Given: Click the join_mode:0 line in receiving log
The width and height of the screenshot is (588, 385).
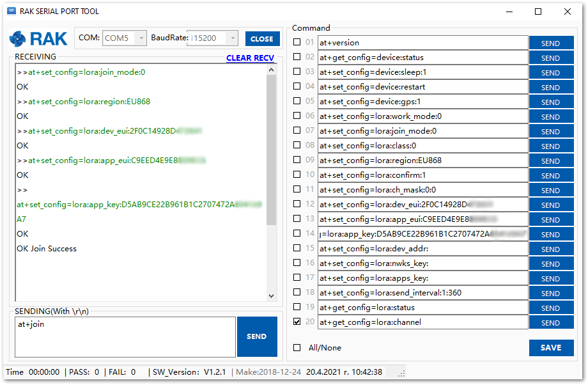Looking at the screenshot, I should [x=81, y=72].
